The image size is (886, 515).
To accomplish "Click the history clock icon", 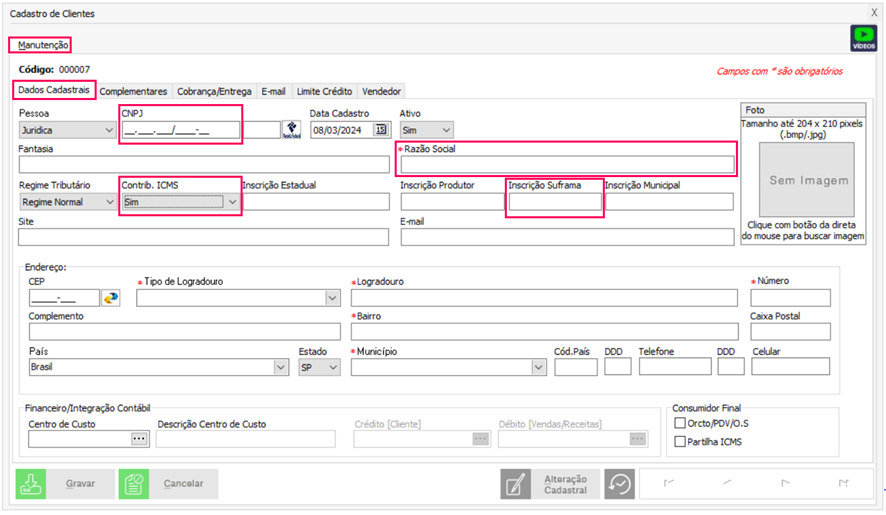I will (621, 484).
